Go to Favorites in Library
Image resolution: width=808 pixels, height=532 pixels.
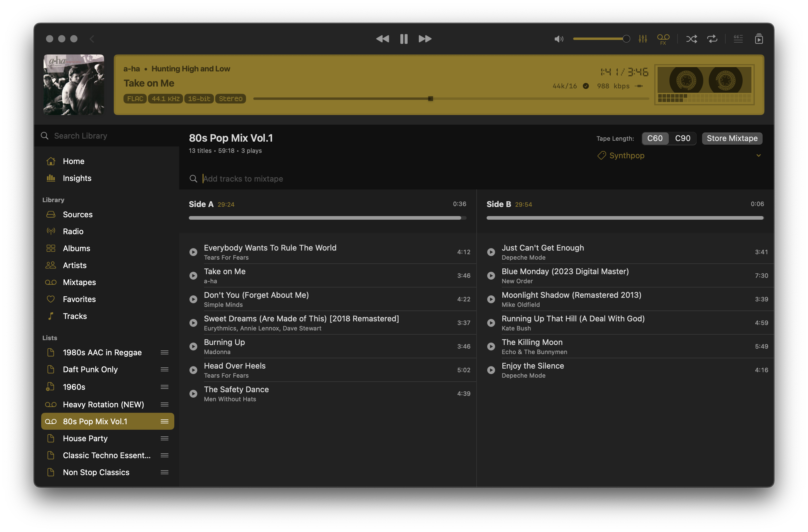tap(79, 299)
